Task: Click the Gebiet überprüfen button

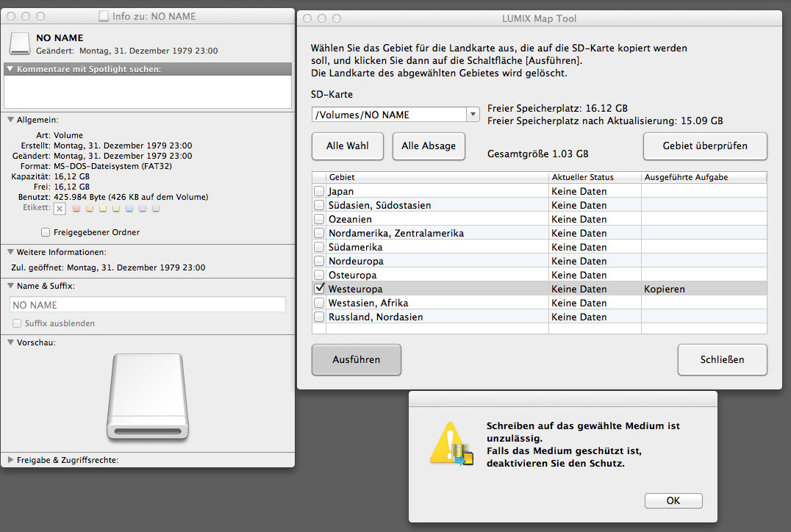Action: click(x=704, y=145)
